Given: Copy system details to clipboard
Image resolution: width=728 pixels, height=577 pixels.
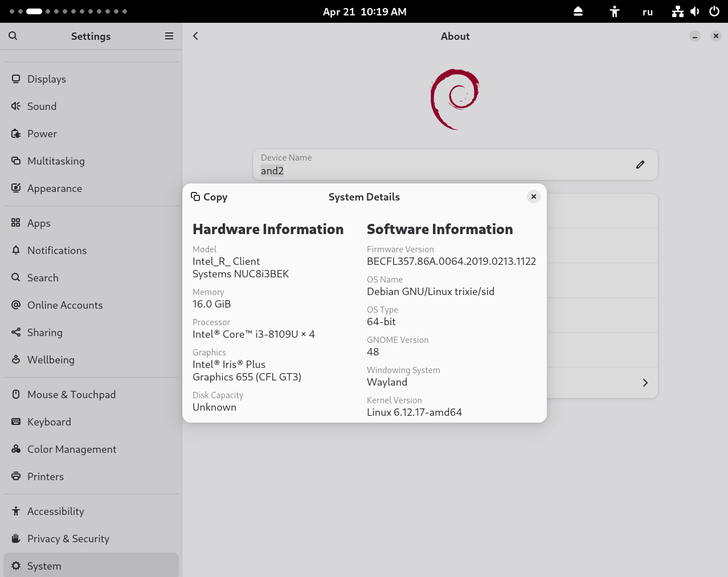Looking at the screenshot, I should 209,197.
